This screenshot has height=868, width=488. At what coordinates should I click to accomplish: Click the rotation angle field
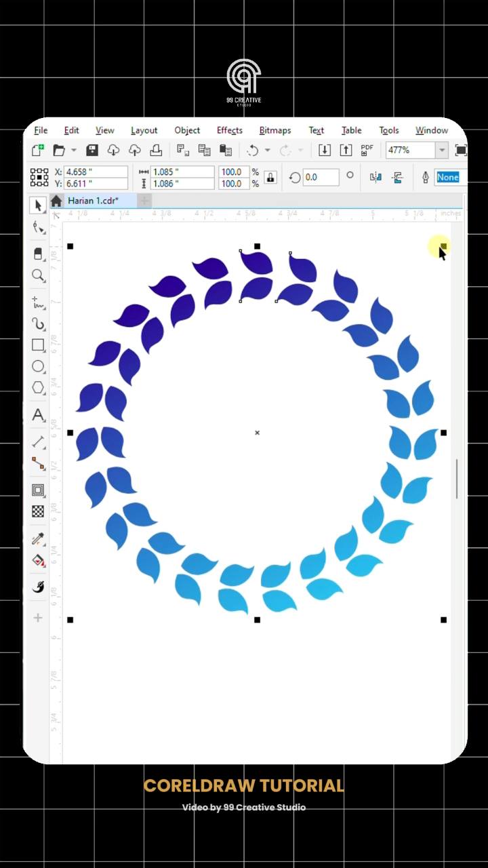321,177
